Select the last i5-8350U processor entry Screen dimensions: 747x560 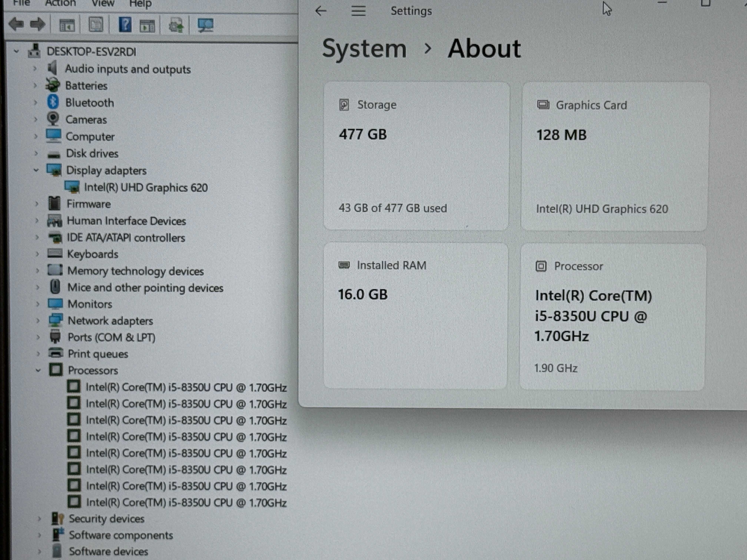tap(186, 503)
